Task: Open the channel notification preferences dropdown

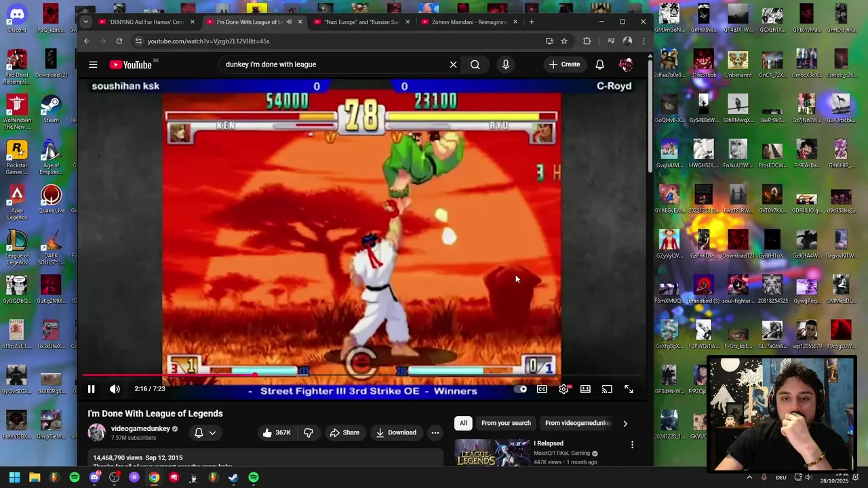Action: tap(205, 432)
